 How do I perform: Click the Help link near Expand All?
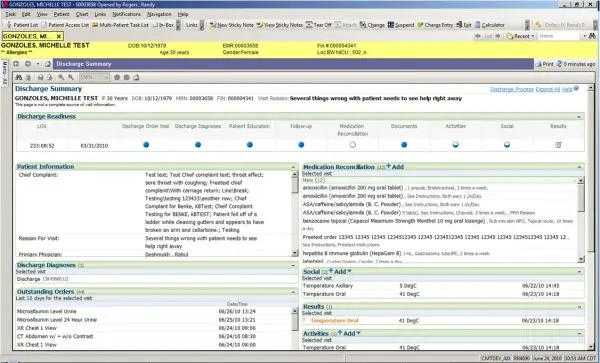pyautogui.click(x=567, y=89)
